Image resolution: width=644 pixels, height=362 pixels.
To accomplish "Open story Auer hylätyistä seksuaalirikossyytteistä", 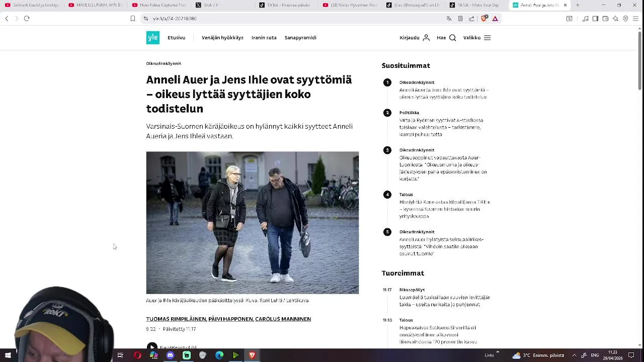I will (441, 246).
